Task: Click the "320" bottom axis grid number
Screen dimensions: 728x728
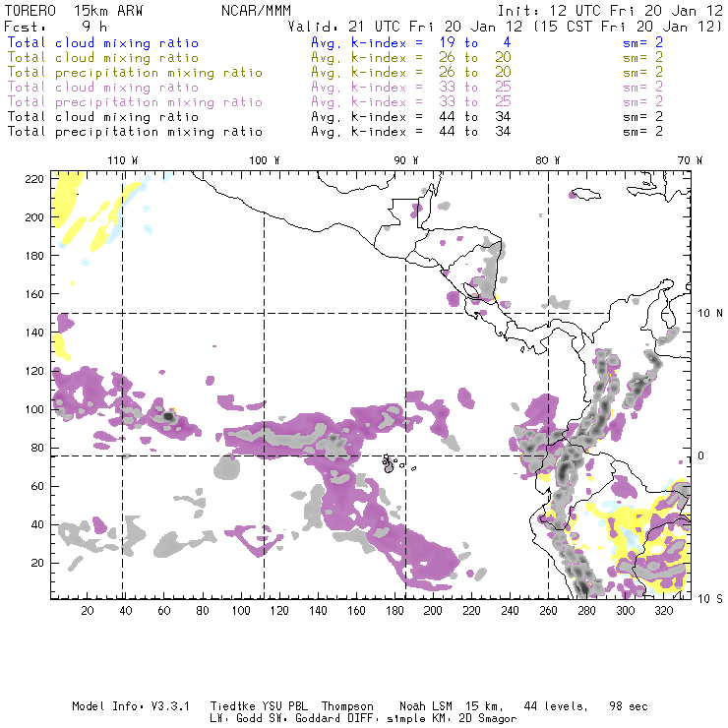Action: [x=664, y=611]
